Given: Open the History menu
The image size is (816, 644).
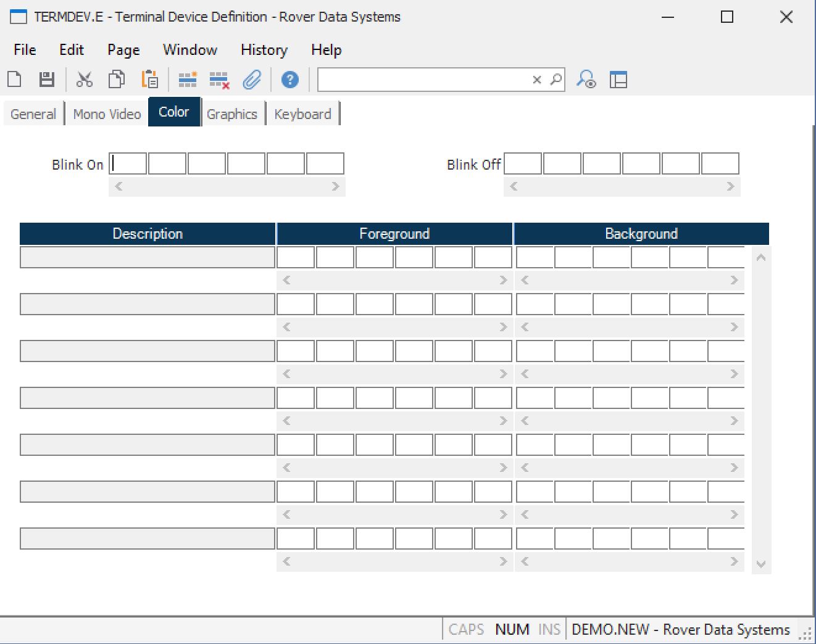Looking at the screenshot, I should point(264,50).
